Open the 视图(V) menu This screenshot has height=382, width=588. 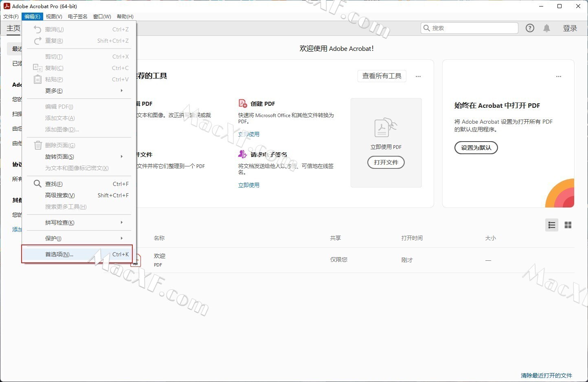(54, 17)
